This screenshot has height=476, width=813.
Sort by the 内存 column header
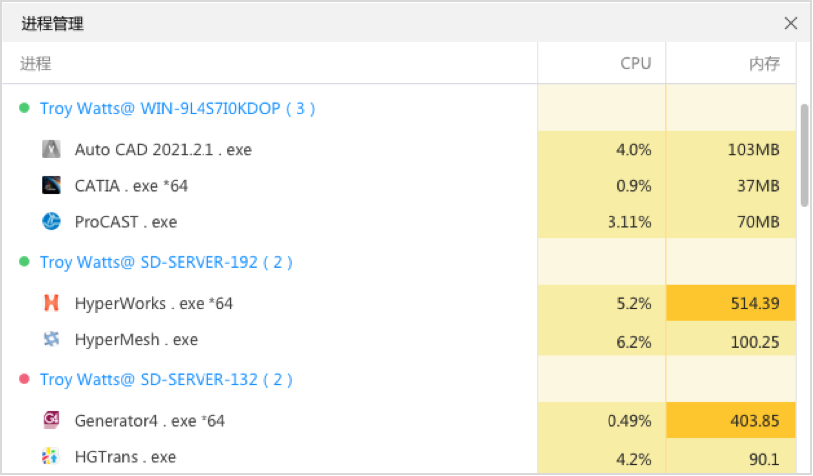(764, 64)
